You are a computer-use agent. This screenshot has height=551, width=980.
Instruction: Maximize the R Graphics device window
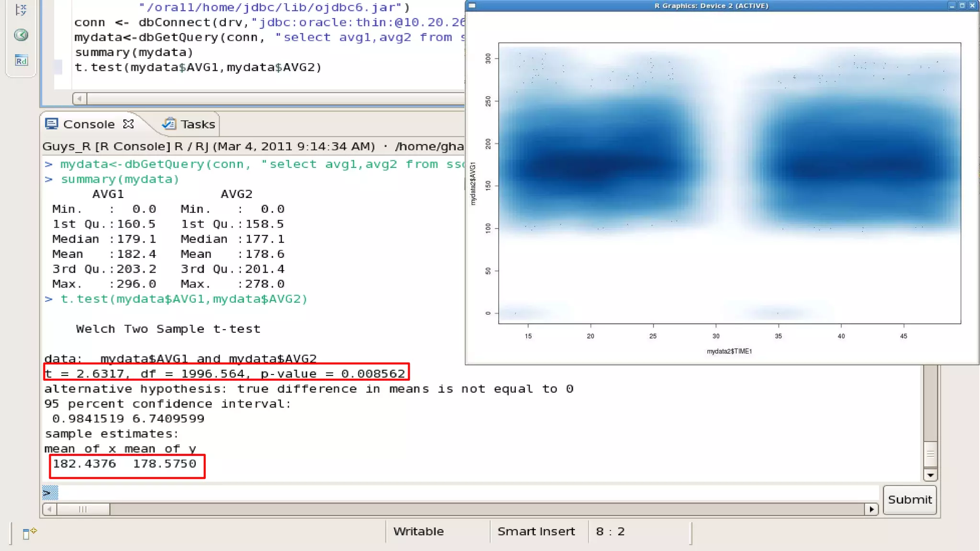[x=962, y=6]
